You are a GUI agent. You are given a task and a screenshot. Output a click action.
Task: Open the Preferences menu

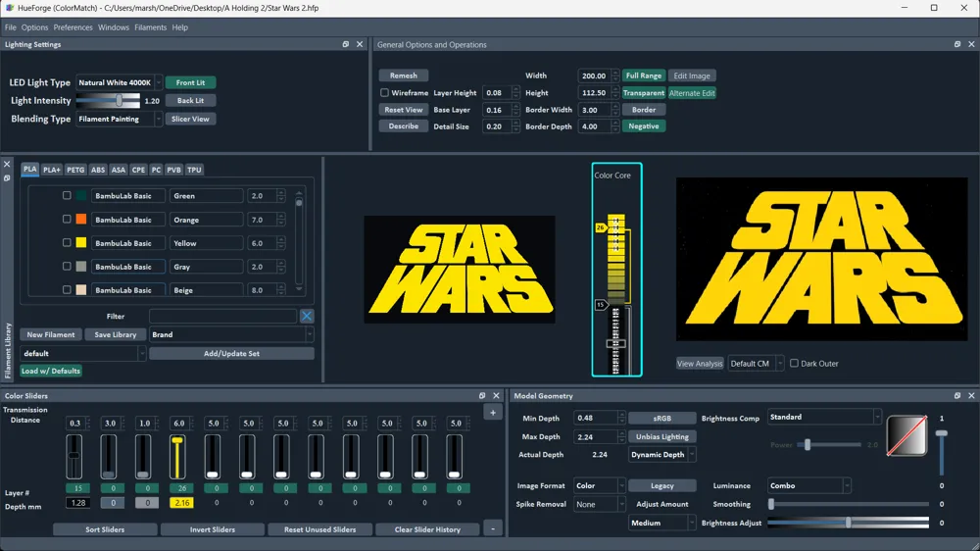click(73, 27)
